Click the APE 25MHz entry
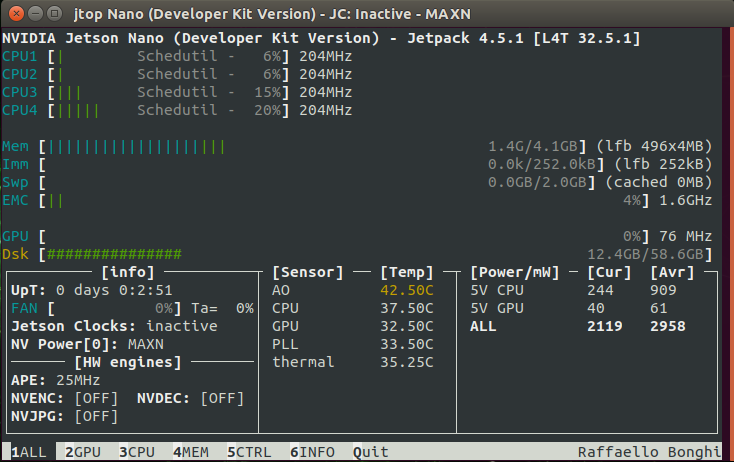The width and height of the screenshot is (734, 462). click(55, 381)
